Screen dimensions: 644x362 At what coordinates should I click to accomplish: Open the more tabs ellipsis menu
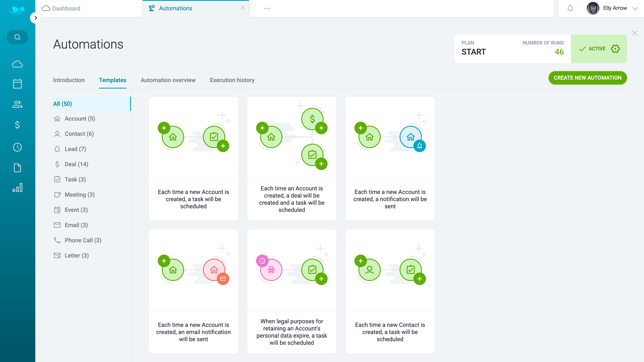tap(267, 9)
